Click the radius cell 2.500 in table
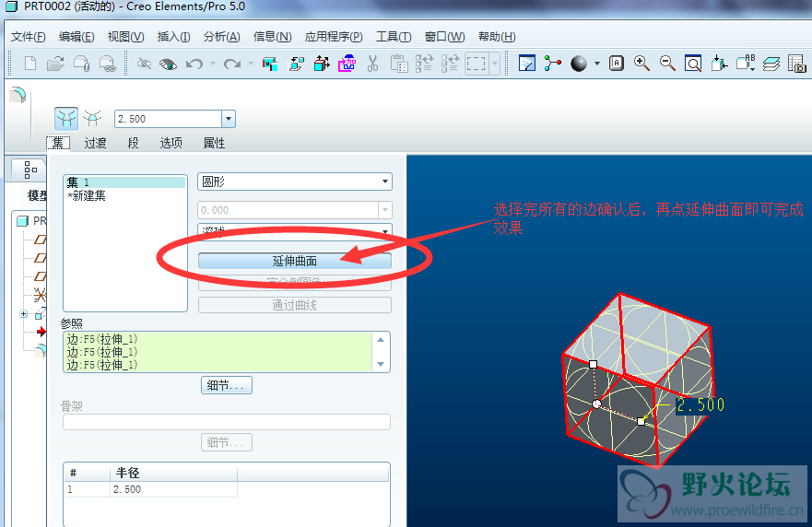Viewport: 812px width, 527px height. pyautogui.click(x=173, y=489)
